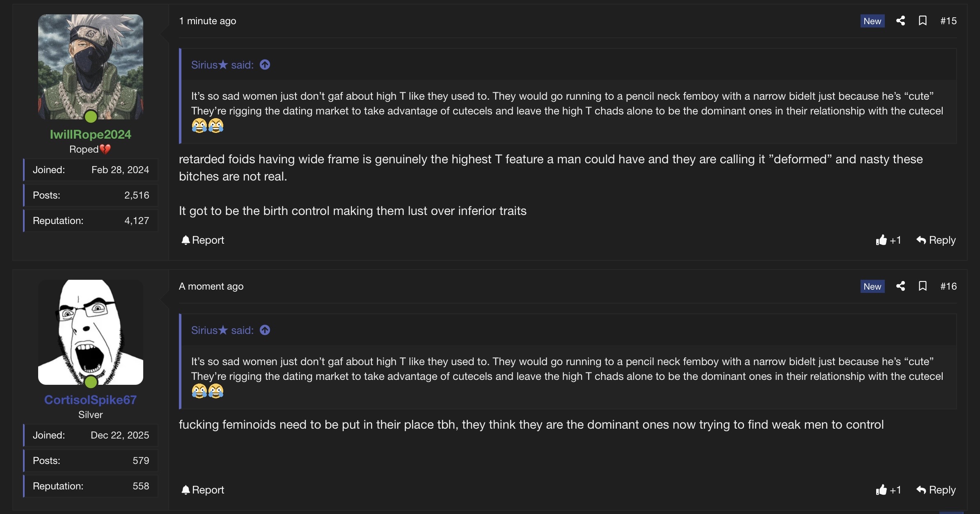The width and height of the screenshot is (980, 514).
Task: Open permalink #15
Action: click(x=948, y=21)
